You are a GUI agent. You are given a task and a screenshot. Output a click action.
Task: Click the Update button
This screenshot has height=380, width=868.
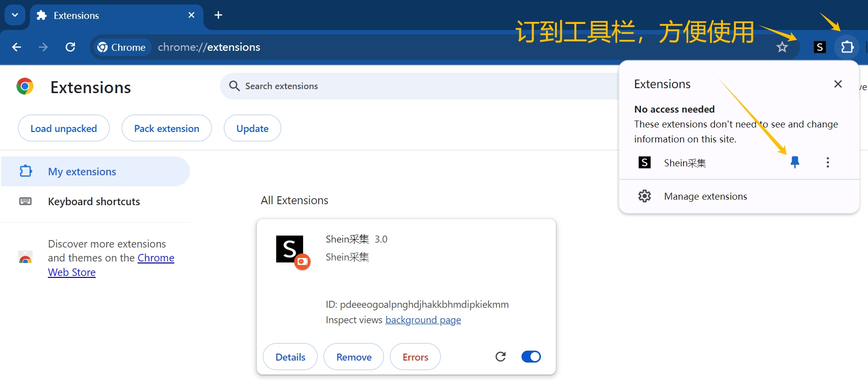click(252, 128)
